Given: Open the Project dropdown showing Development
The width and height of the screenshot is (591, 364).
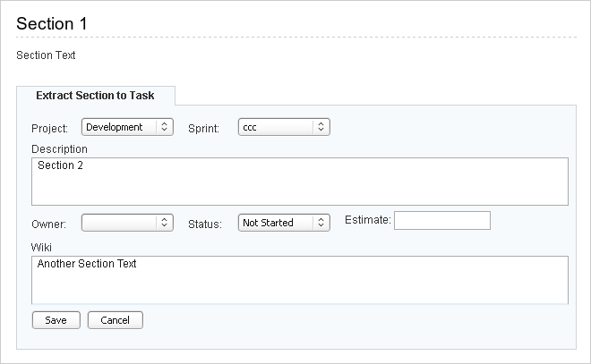Looking at the screenshot, I should click(x=127, y=127).
